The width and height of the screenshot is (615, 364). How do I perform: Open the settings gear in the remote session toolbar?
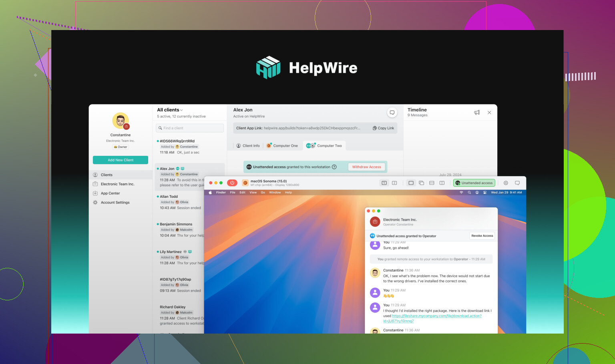(x=506, y=183)
